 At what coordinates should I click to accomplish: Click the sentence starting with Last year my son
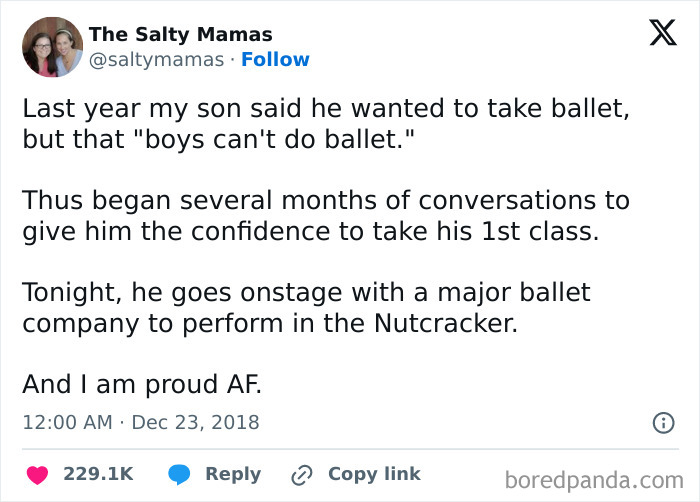click(325, 109)
